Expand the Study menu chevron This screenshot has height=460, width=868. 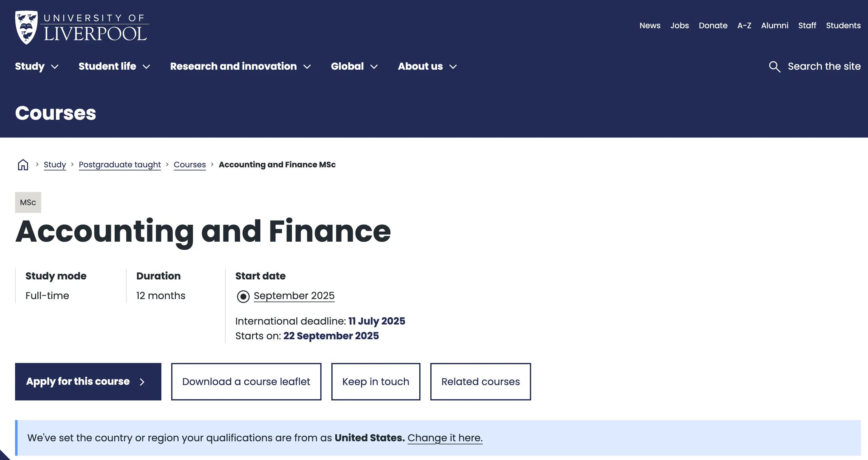coord(55,67)
